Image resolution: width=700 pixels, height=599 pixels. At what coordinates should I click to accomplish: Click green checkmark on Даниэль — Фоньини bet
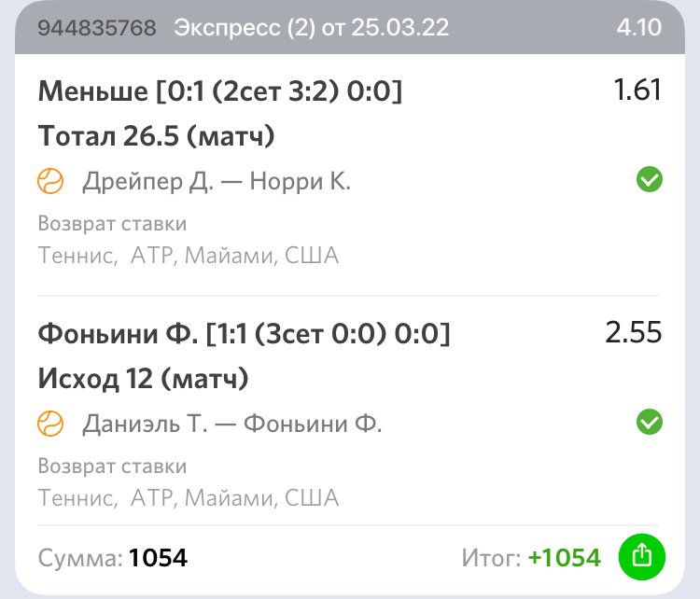pos(649,423)
